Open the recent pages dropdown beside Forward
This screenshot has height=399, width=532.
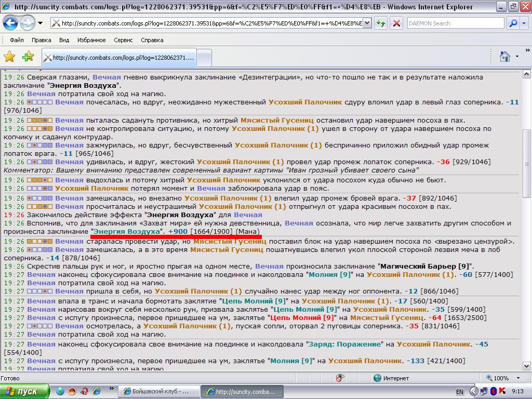(x=41, y=23)
